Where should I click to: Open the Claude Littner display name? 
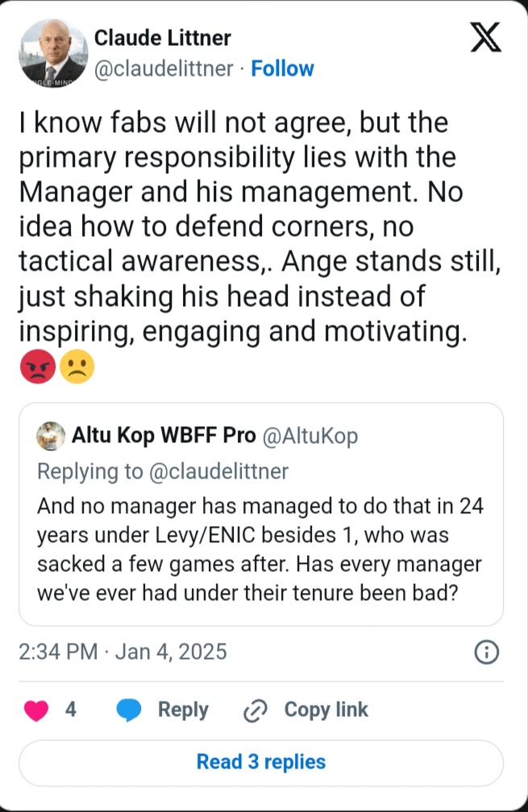[x=163, y=38]
